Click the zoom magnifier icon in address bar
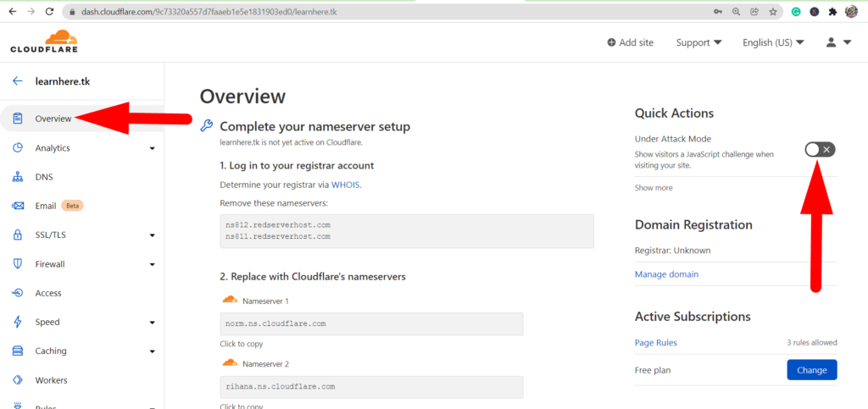The width and height of the screenshot is (868, 409). [x=737, y=12]
